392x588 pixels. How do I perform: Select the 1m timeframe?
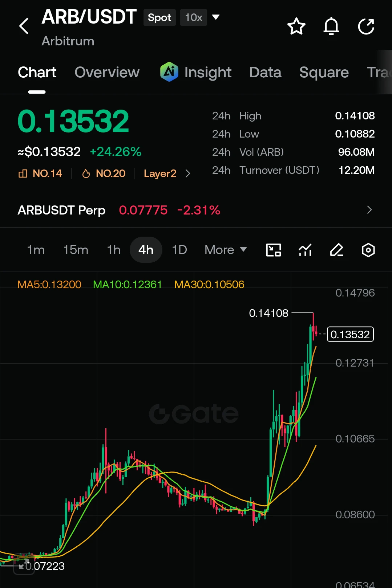coord(36,250)
